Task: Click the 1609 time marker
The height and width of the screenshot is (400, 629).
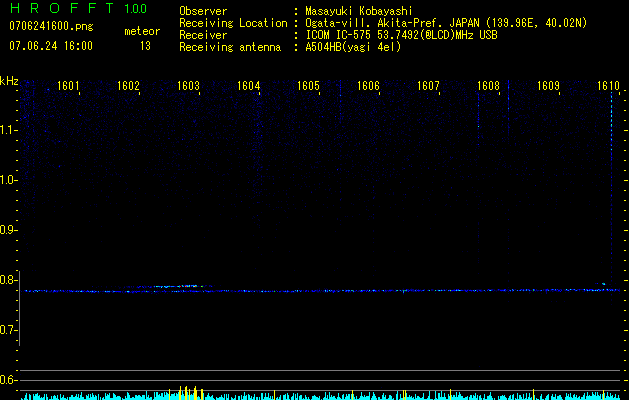Action: tap(548, 86)
